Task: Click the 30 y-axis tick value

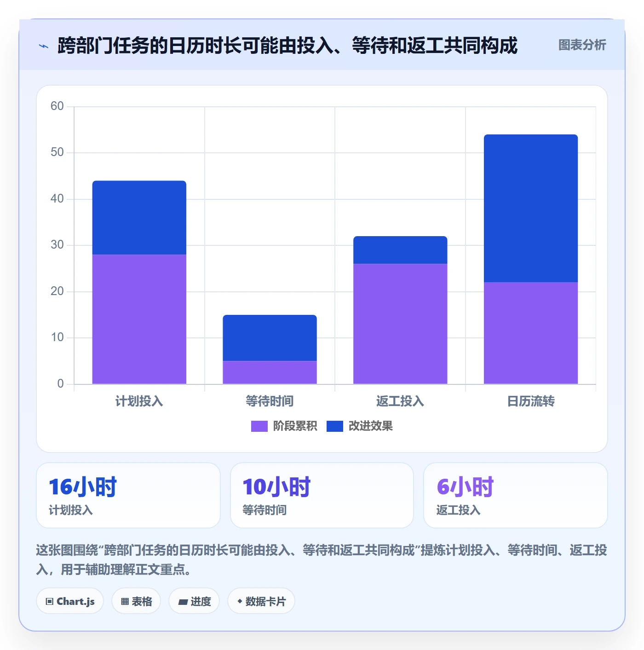Action: tap(57, 245)
